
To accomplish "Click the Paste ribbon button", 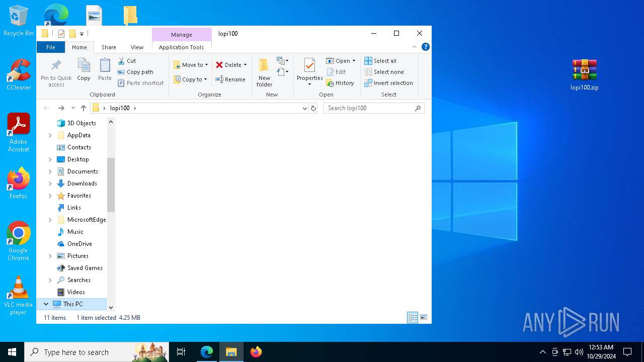I will 105,69.
